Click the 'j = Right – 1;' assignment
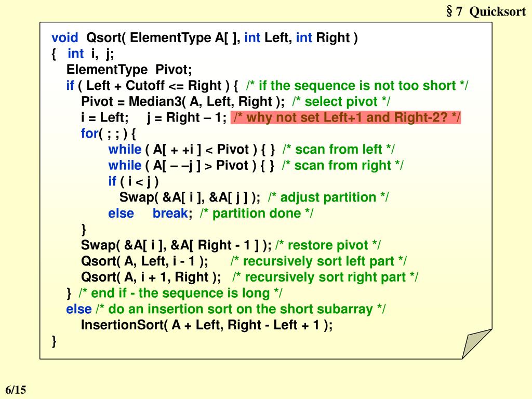This screenshot has width=532, height=399. point(187,118)
